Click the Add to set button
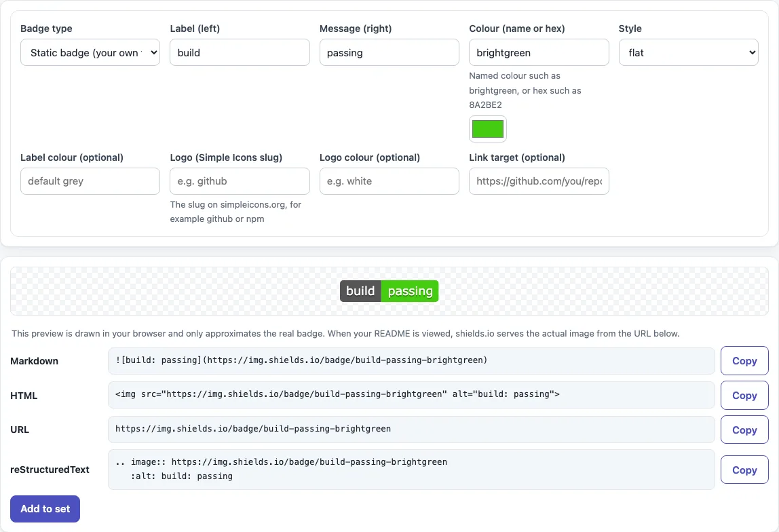 pos(45,509)
